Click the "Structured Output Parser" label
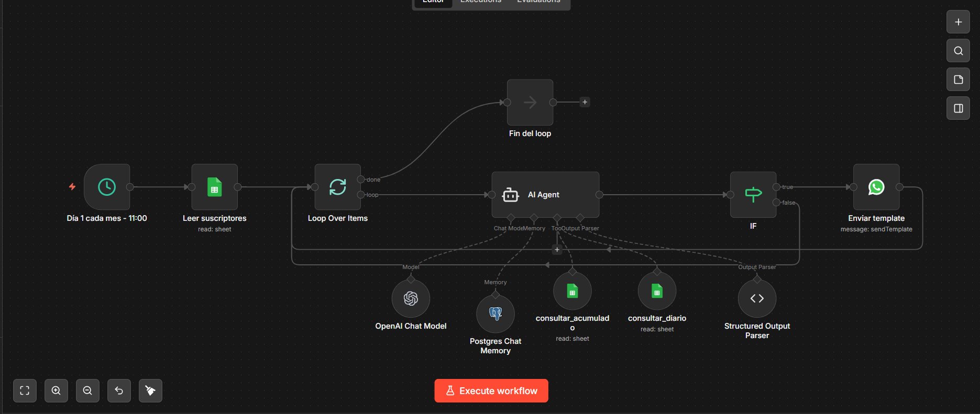 coord(757,331)
